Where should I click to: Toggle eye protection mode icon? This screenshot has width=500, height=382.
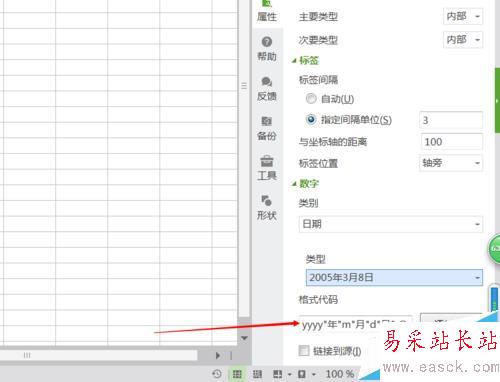[x=302, y=374]
